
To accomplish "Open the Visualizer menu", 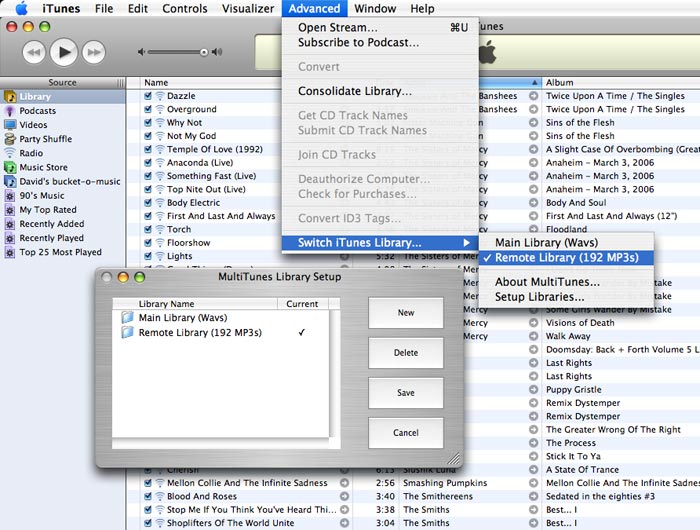I will 248,8.
